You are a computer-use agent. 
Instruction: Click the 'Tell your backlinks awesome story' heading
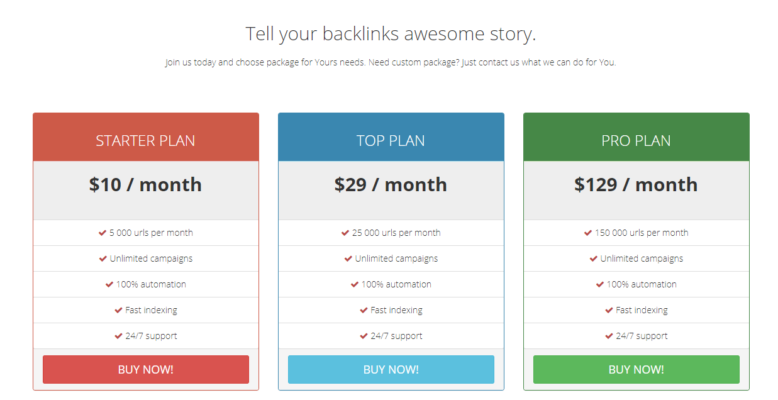click(391, 34)
